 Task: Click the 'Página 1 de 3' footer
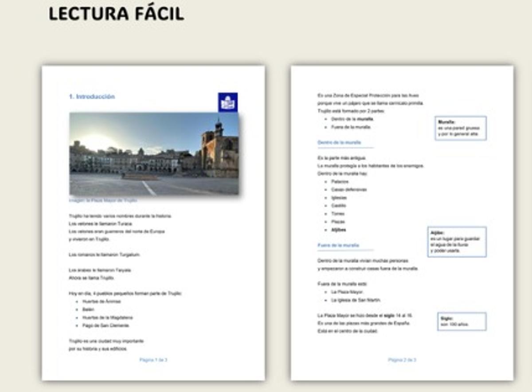click(153, 360)
